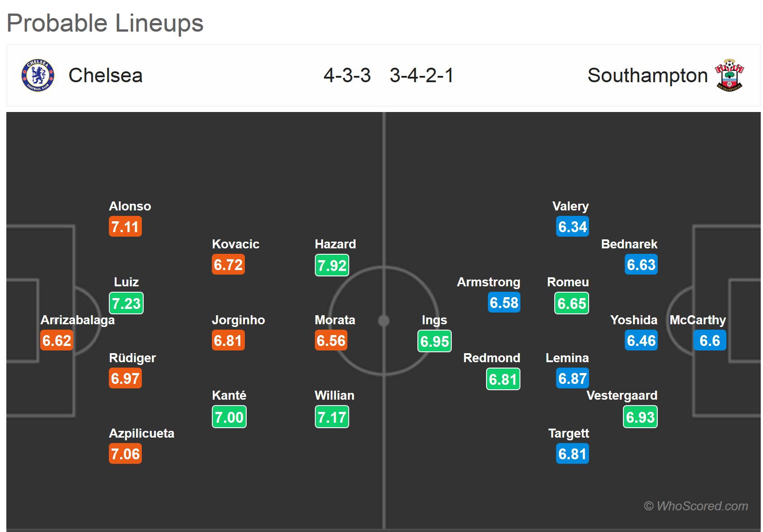Screen dimensions: 763x532
Task: Click Hazard's 7.92 rating badge
Action: coord(332,265)
